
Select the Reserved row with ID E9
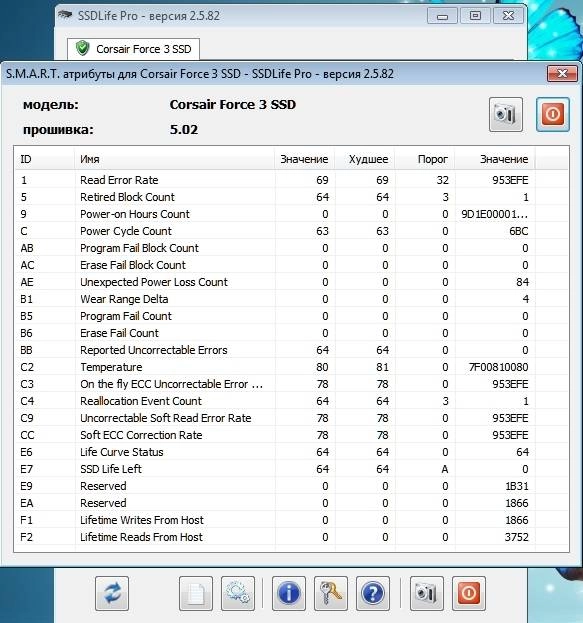(x=291, y=486)
